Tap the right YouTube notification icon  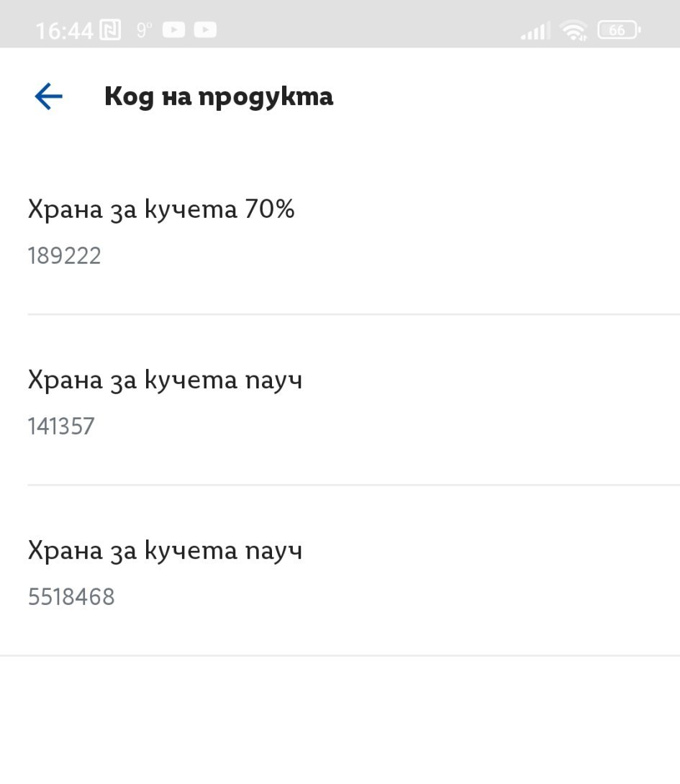[205, 30]
